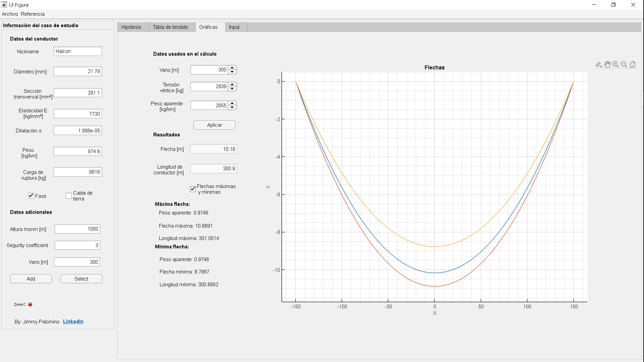Click the Vano spinner field showing 300
Viewport: 644px width, 362px height.
point(209,70)
